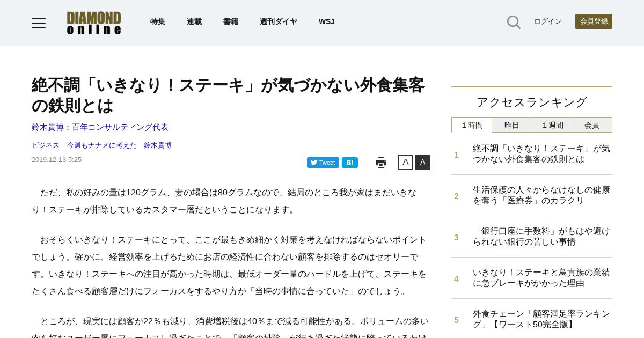This screenshot has width=644, height=338.
Task: Select the white normal font size A
Action: 405,162
